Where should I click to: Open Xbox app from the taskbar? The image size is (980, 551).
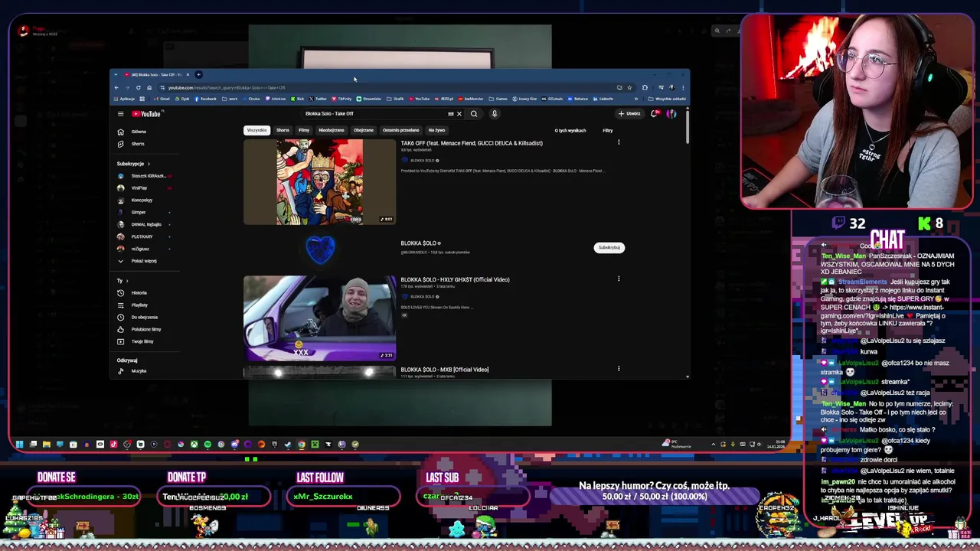tap(194, 444)
